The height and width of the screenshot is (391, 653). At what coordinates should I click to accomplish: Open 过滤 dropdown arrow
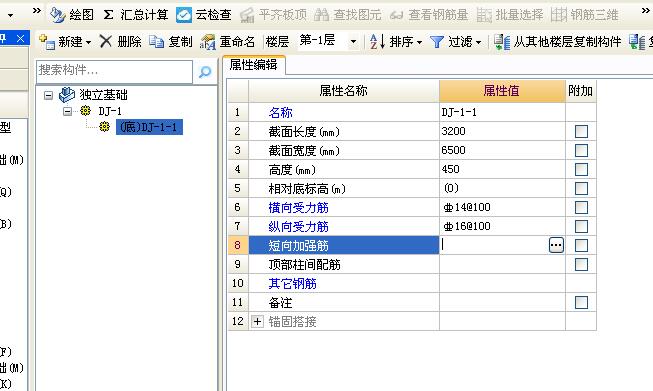[479, 42]
